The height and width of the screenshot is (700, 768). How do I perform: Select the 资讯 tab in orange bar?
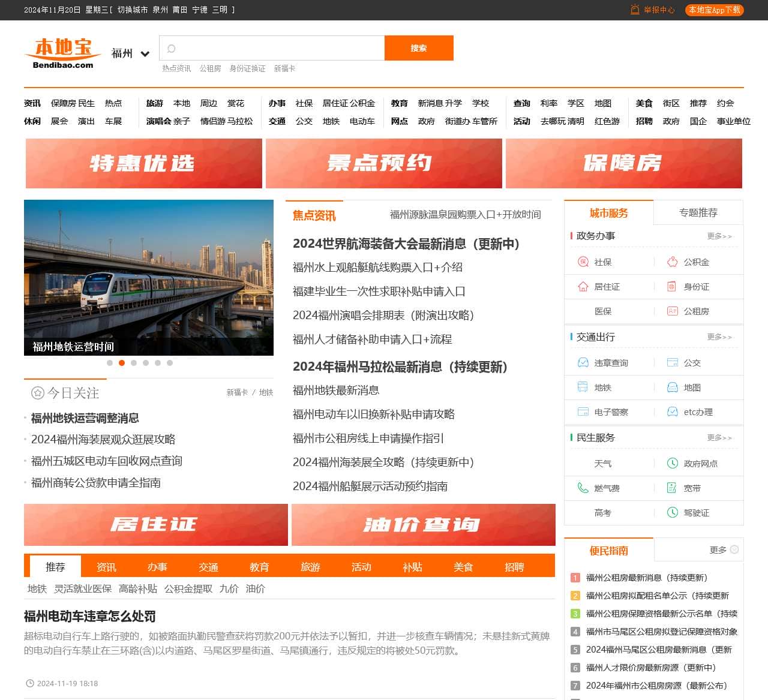pyautogui.click(x=106, y=567)
